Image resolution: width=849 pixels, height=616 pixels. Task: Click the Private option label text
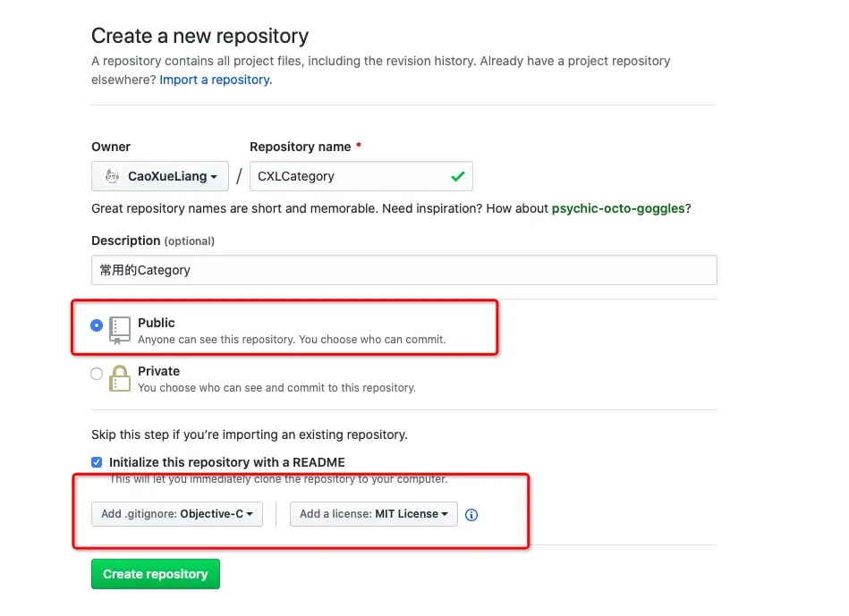tap(158, 371)
